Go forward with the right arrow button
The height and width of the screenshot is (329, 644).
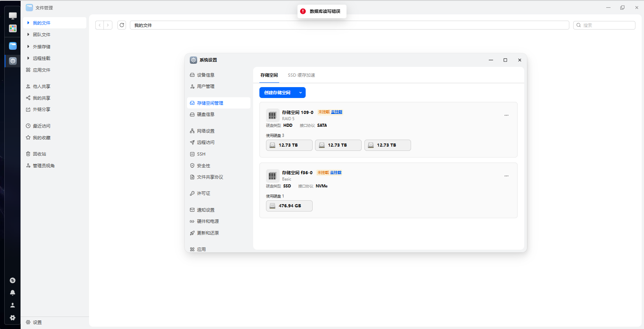tap(108, 25)
